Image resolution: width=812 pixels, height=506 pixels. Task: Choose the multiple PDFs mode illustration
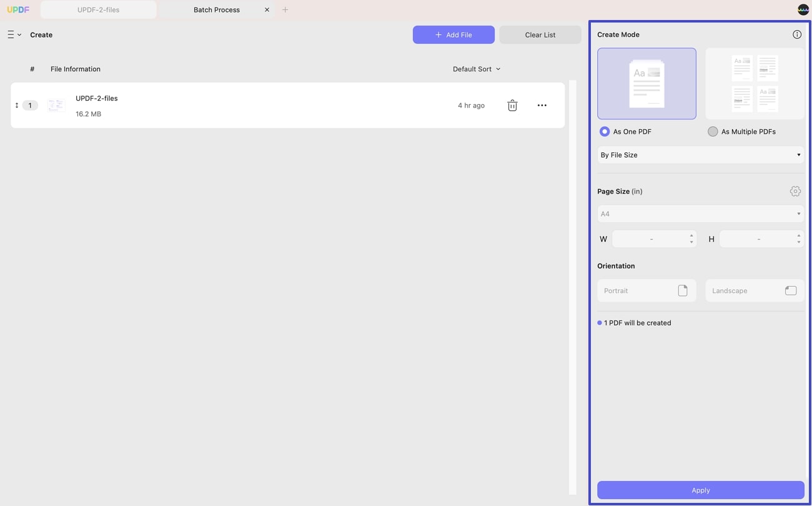point(755,84)
